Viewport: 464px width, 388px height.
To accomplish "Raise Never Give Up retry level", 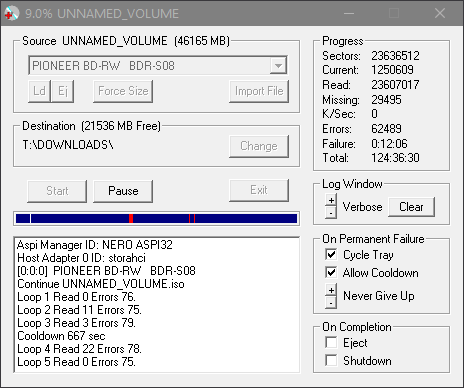I will click(x=331, y=290).
